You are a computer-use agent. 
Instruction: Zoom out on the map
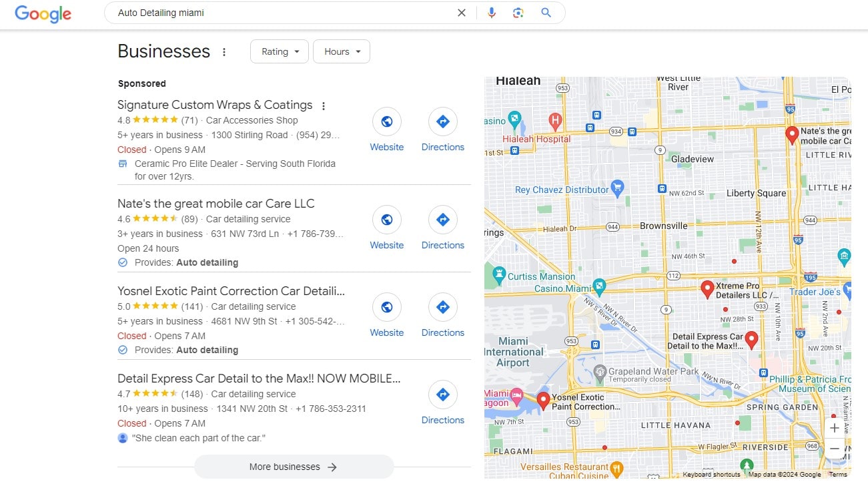click(x=835, y=449)
